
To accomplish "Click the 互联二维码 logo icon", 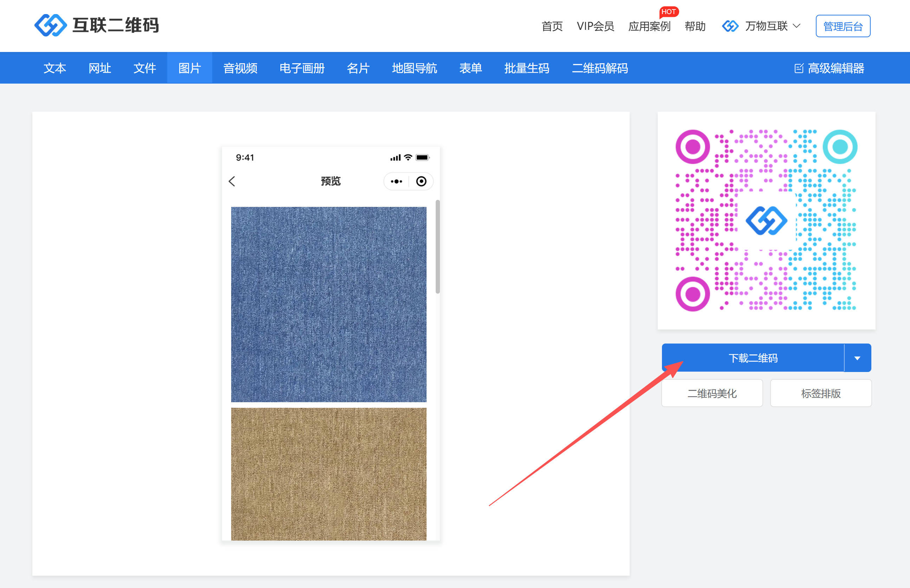I will point(50,25).
